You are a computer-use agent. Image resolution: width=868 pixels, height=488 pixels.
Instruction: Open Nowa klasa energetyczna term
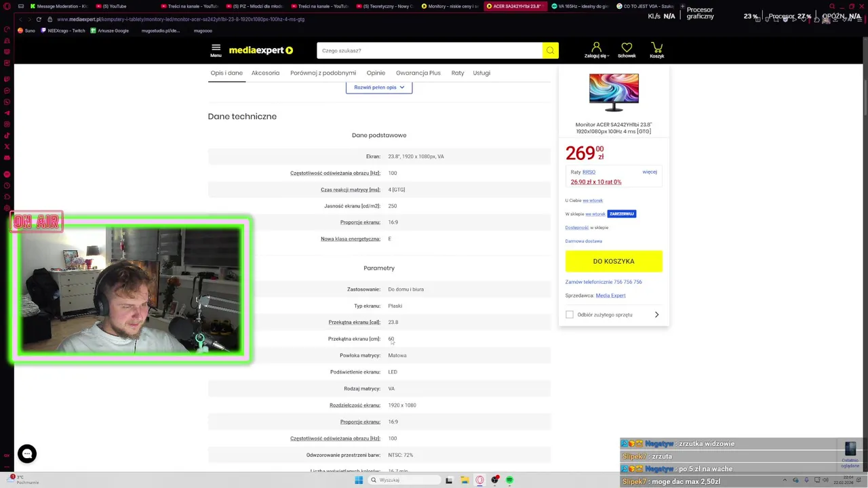[x=351, y=239]
